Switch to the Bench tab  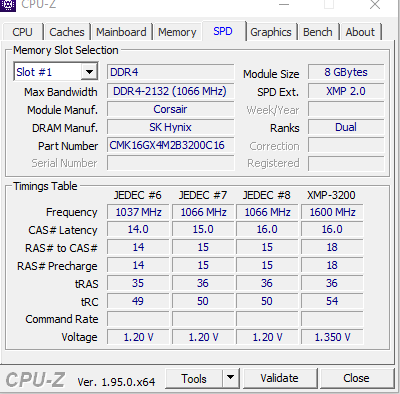tap(318, 32)
